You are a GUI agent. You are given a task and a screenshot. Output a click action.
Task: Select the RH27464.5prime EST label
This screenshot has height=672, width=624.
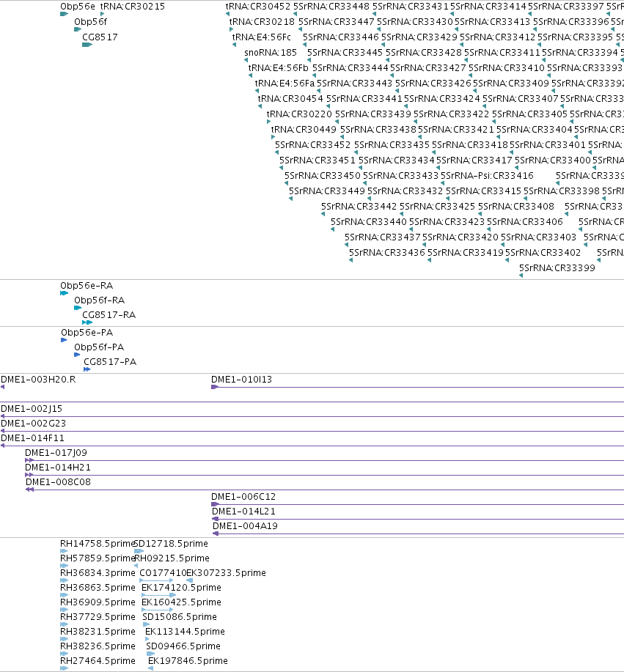click(98, 661)
